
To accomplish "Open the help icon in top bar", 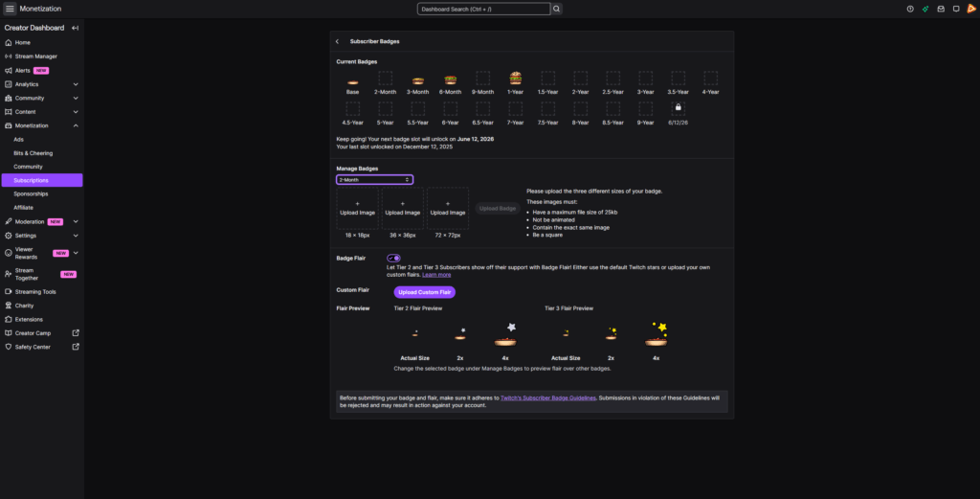I will click(910, 9).
